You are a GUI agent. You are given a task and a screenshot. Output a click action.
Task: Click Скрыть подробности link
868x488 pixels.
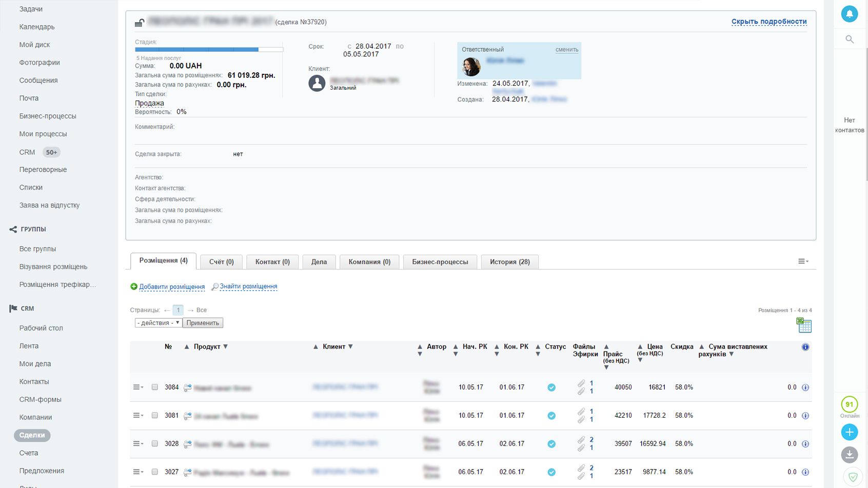(769, 22)
